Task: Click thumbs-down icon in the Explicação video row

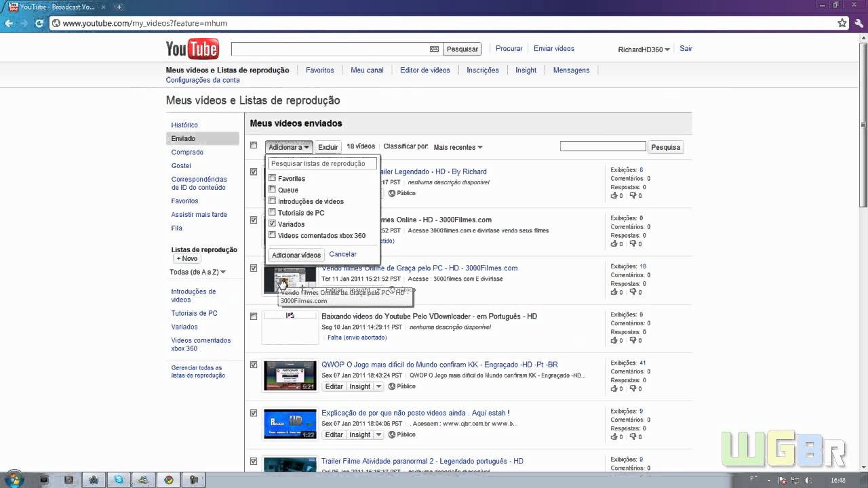Action: (x=633, y=436)
